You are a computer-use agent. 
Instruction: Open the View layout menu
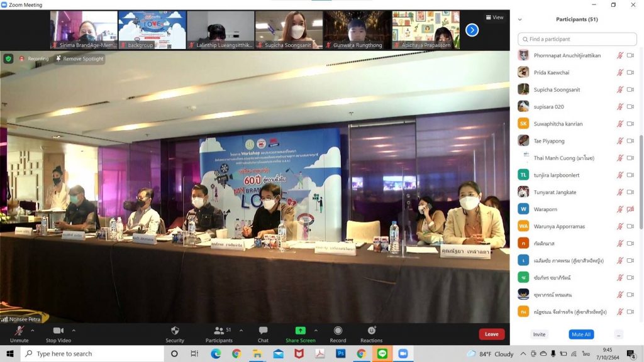(494, 18)
